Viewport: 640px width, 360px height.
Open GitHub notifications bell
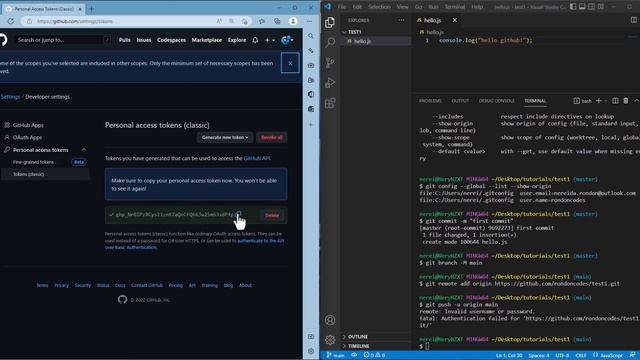point(255,40)
